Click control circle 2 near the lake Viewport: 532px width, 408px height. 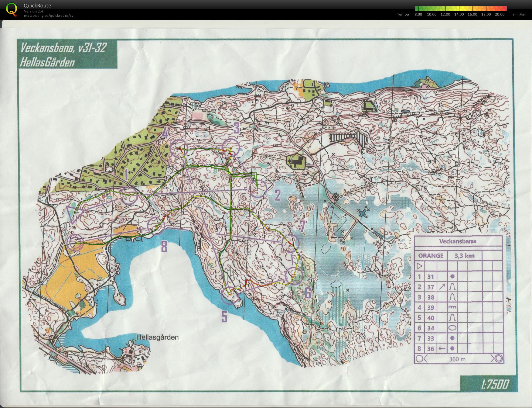[258, 189]
